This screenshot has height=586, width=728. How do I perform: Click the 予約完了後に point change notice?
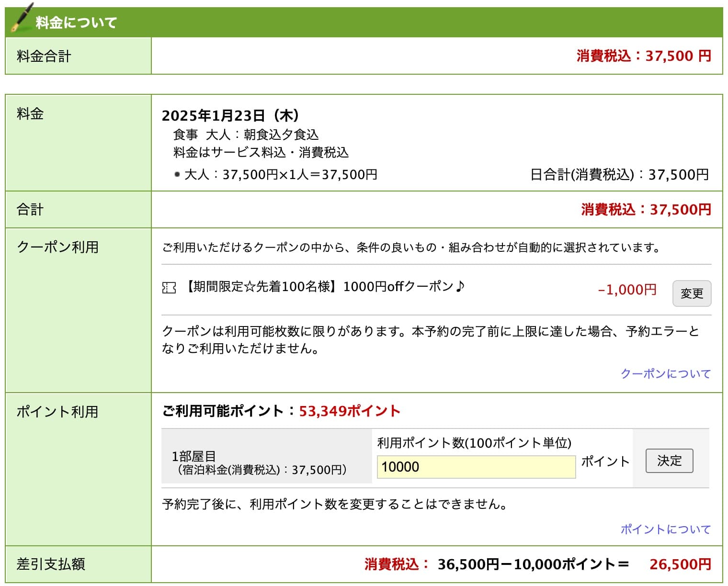point(335,504)
